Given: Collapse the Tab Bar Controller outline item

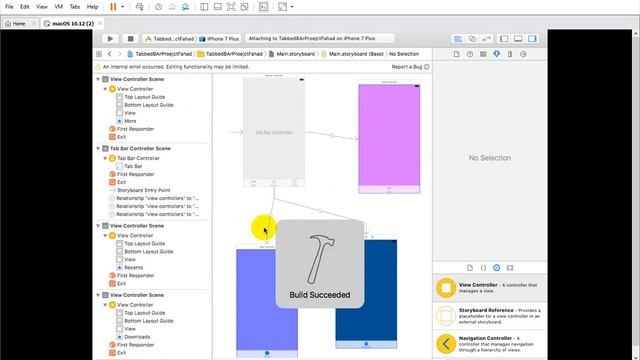Looking at the screenshot, I should [105, 158].
